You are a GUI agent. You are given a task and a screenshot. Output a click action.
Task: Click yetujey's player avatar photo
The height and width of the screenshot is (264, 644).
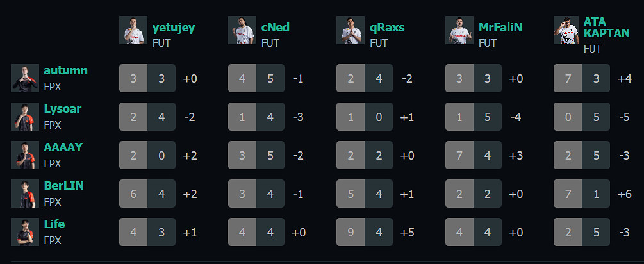coord(133,30)
